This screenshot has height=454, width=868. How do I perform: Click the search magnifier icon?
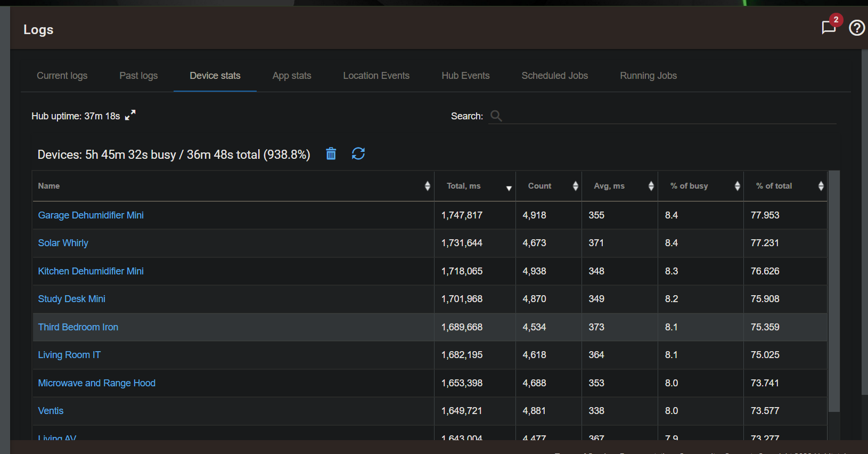[x=496, y=116]
